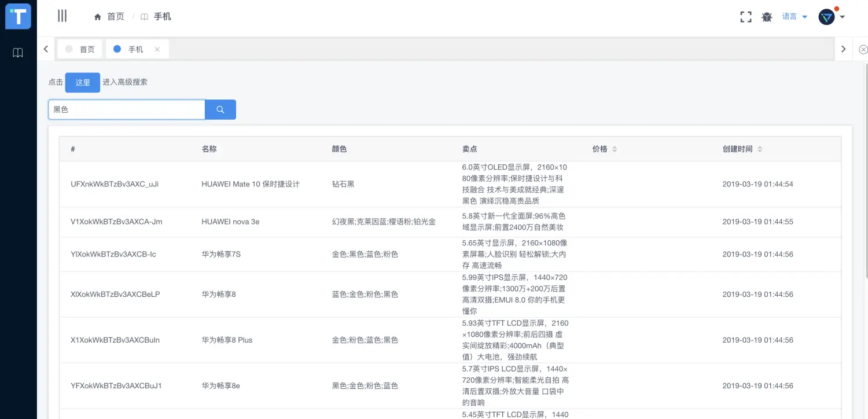Screen dimensions: 868x419
Task: Move tabs right with the right arrow
Action: [844, 49]
